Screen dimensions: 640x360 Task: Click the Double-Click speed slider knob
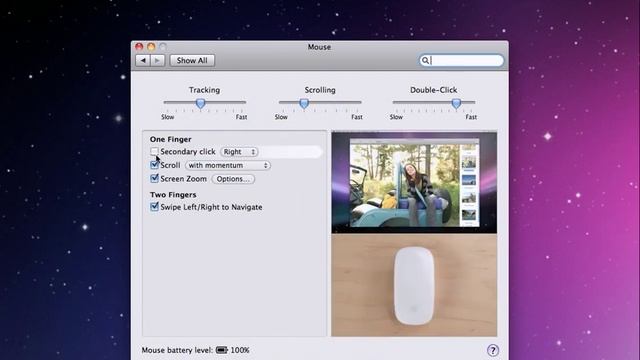(x=456, y=103)
